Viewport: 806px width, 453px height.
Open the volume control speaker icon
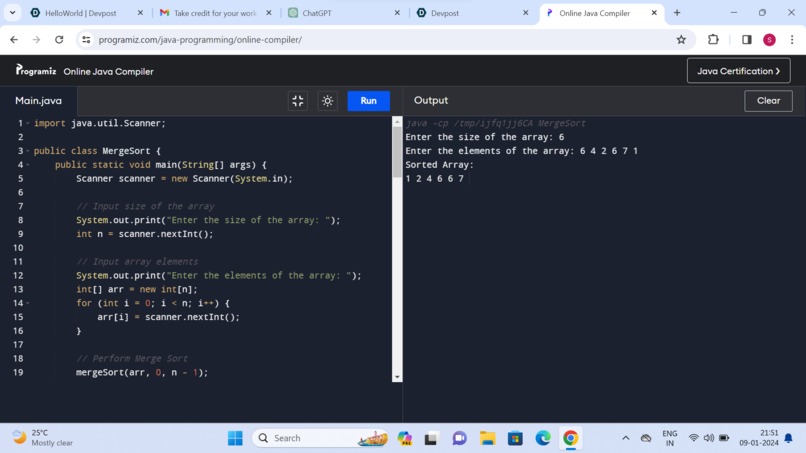709,438
